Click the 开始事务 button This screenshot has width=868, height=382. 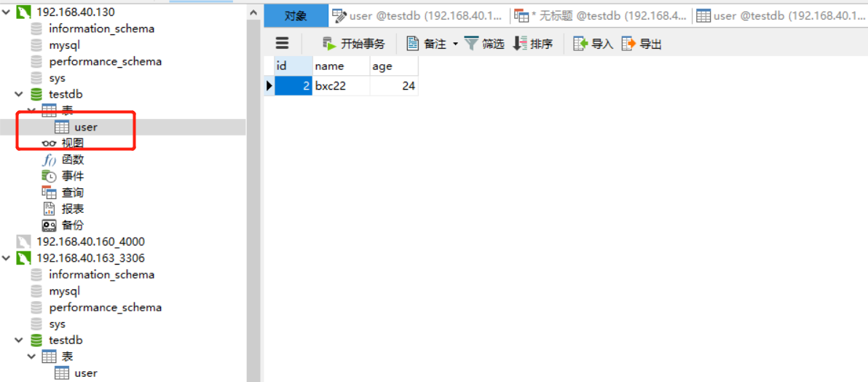click(353, 44)
